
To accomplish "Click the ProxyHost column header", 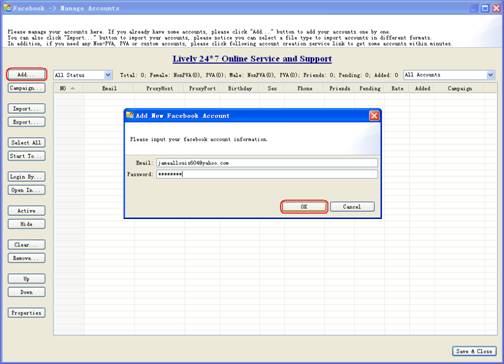I will click(159, 88).
